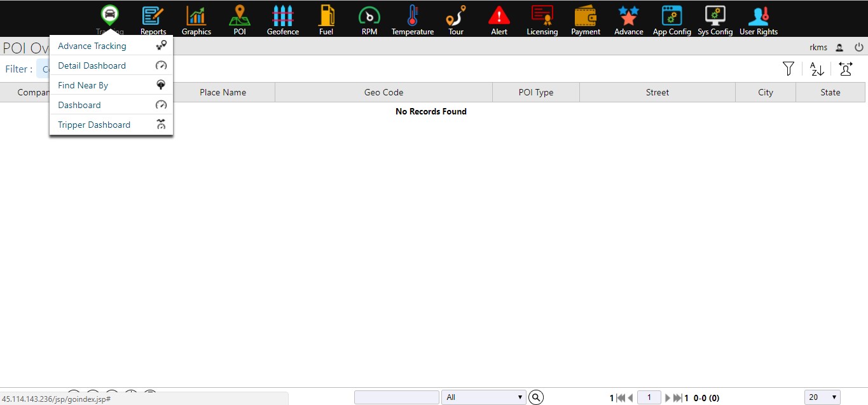Viewport: 868px width, 405px height.
Task: Open the Payment wallet module
Action: click(585, 17)
